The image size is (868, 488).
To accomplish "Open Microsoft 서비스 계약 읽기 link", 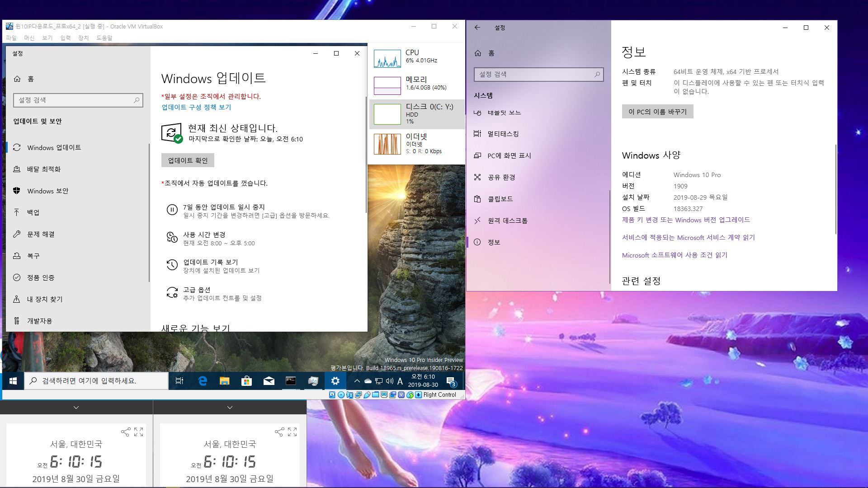I will point(689,238).
